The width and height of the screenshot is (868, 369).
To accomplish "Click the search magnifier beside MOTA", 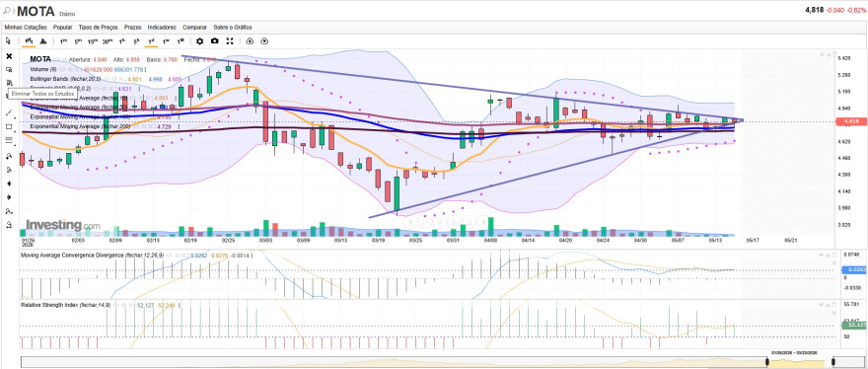I will click(x=7, y=11).
